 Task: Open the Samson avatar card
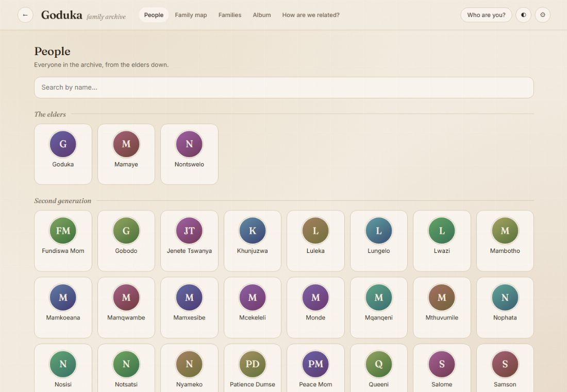[x=505, y=368]
